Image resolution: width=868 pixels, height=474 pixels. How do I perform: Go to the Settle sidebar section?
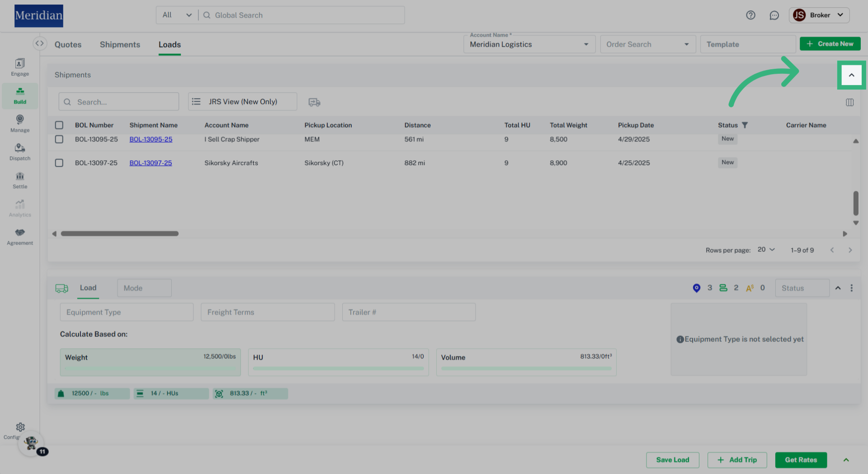coord(20,180)
